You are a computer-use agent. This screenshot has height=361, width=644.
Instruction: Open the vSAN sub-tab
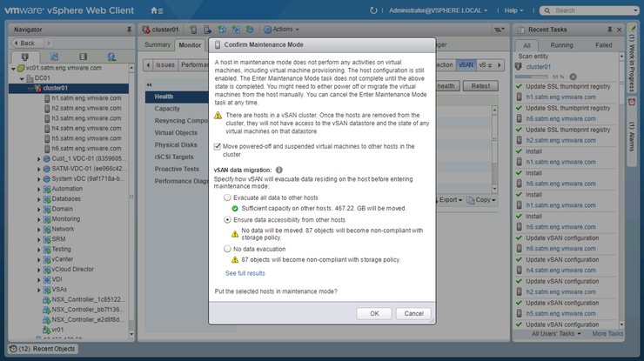(466, 65)
